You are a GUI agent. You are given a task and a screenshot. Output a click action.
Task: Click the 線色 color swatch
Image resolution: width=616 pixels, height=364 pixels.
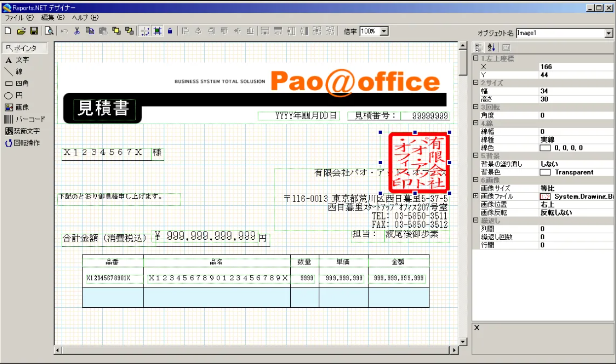(x=545, y=148)
